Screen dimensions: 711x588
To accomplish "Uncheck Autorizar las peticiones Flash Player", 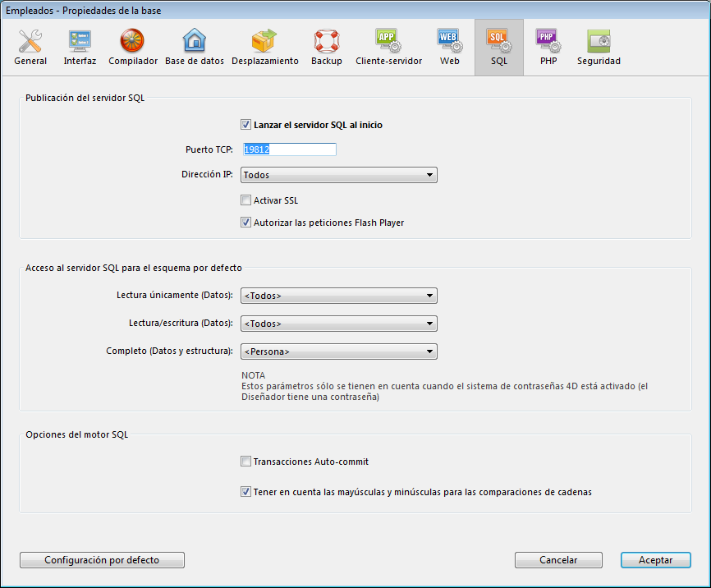I will click(245, 223).
